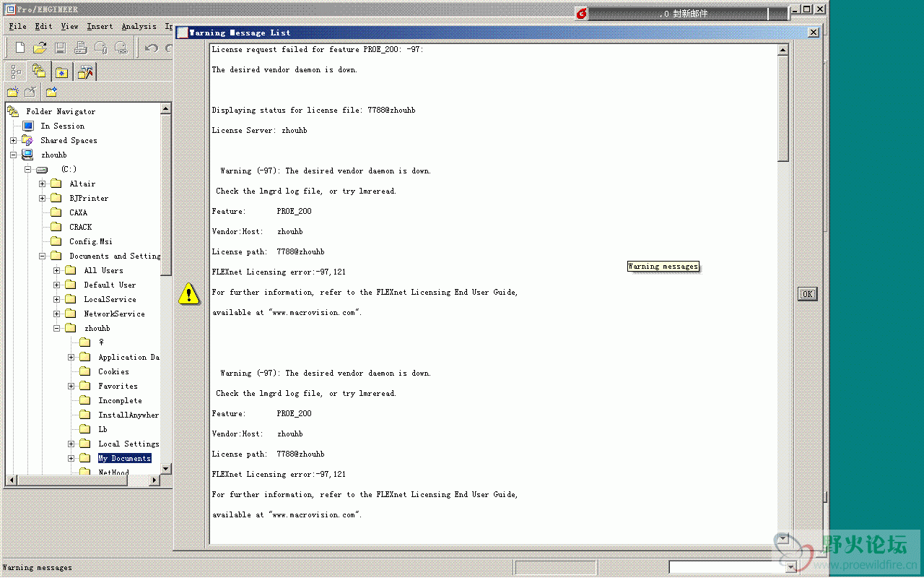Open an existing file from toolbar
Image resolution: width=924 pixels, height=578 pixels.
pos(40,48)
